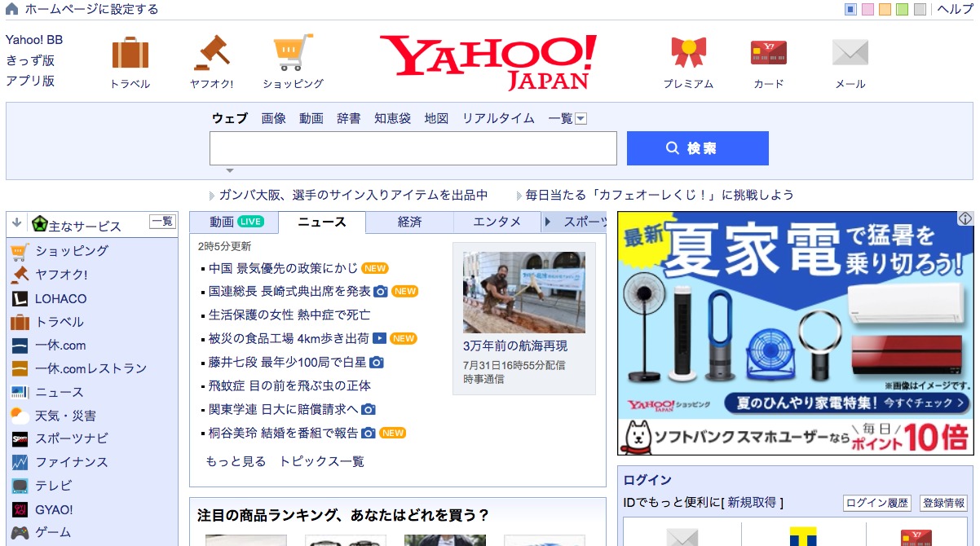The image size is (980, 546).
Task: Click the arrow to scroll news tabs right
Action: [548, 222]
